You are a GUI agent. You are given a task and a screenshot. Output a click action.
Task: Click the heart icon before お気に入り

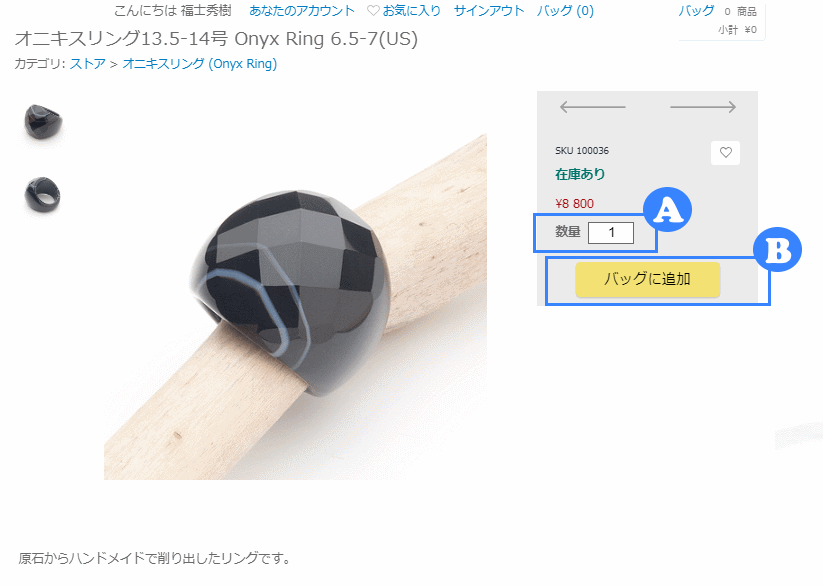point(373,11)
